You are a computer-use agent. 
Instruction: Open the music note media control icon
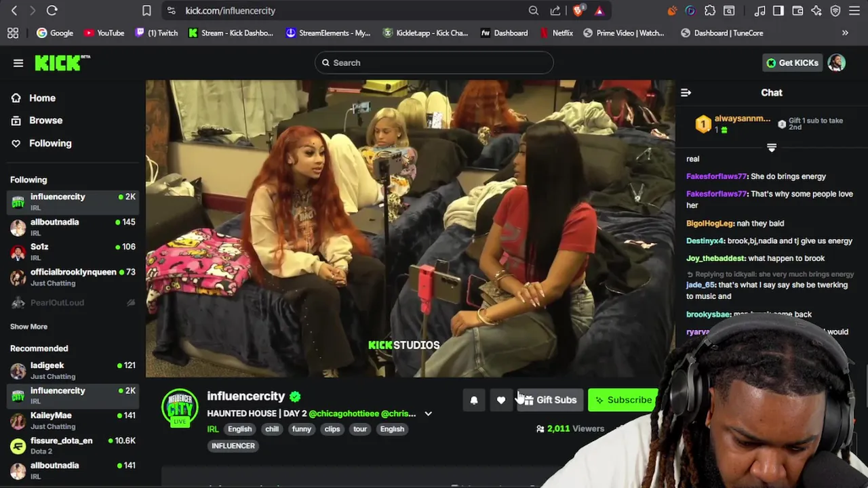[x=760, y=11]
